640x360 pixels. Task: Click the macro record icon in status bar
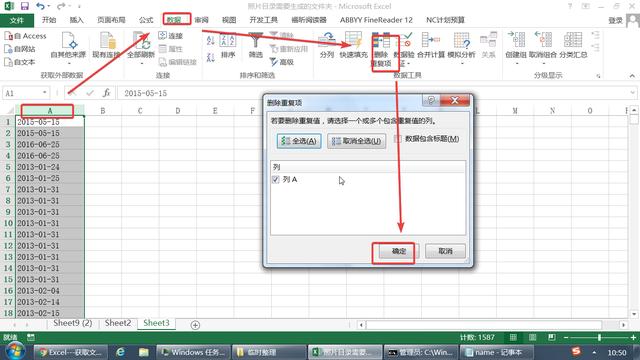[31, 338]
